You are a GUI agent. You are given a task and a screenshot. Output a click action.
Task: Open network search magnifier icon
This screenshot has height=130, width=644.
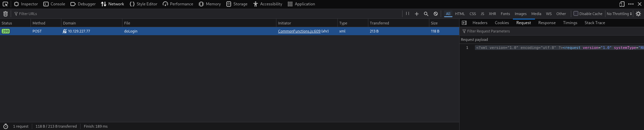point(426,14)
